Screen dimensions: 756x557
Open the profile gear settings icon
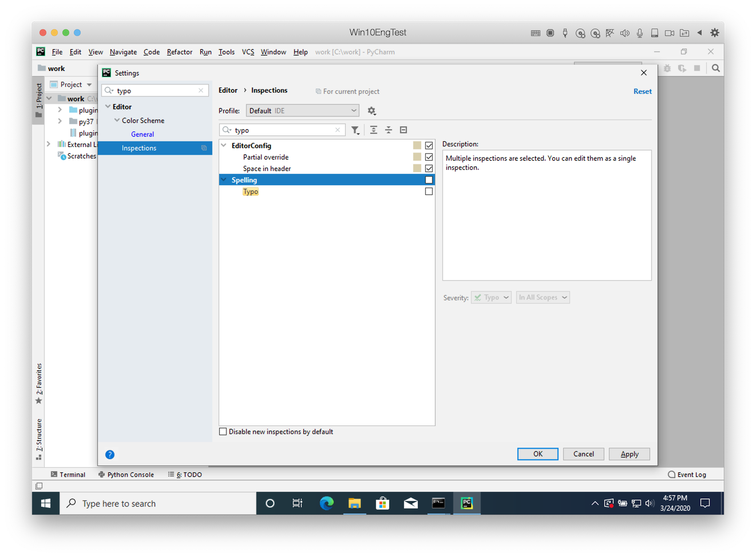coord(371,111)
